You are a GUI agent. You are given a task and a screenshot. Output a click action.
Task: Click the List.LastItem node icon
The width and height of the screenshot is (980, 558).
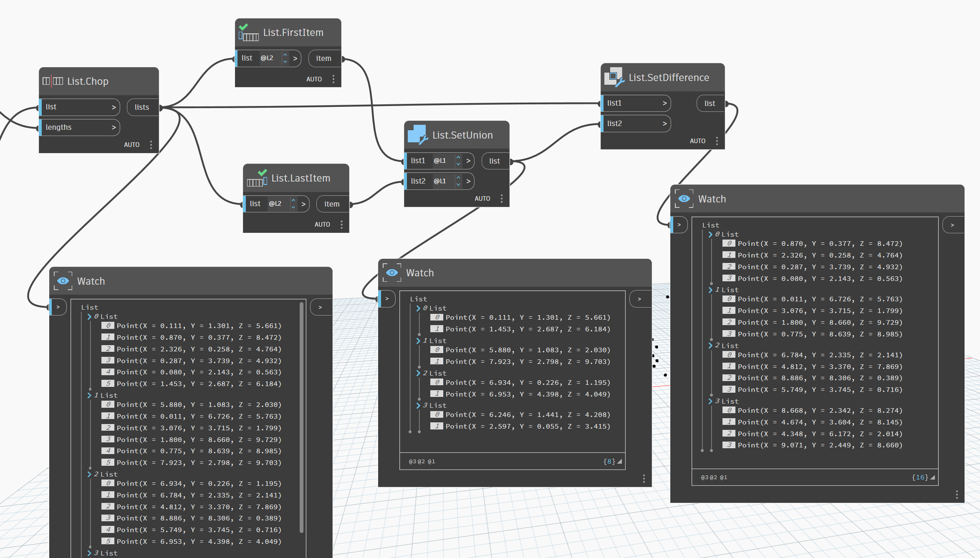[257, 179]
